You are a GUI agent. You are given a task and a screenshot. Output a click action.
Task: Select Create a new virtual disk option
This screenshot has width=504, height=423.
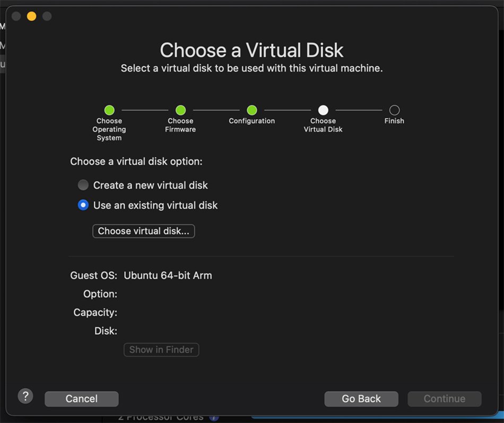(83, 186)
